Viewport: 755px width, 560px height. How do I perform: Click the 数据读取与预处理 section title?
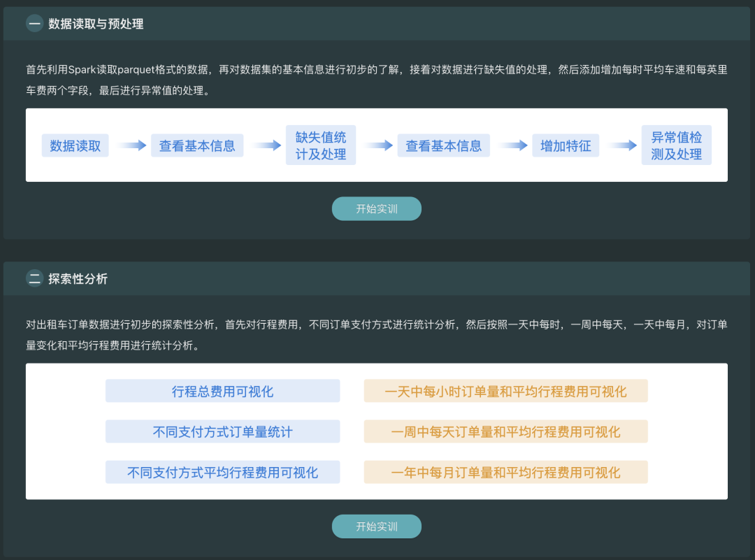pos(96,24)
